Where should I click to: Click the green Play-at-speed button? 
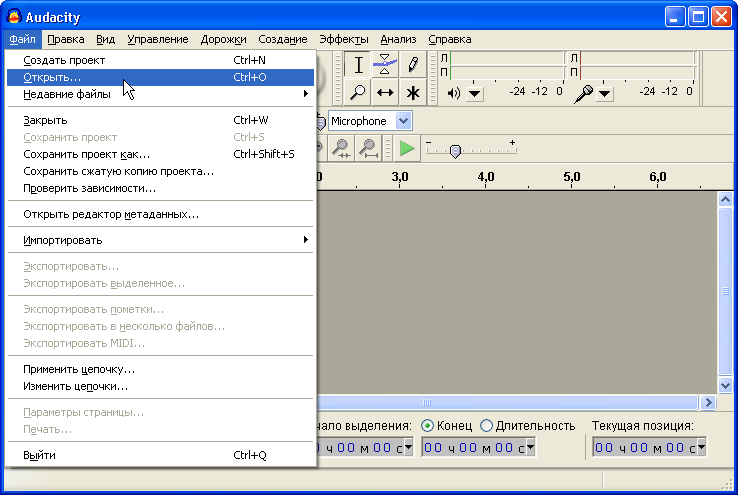pyautogui.click(x=407, y=148)
